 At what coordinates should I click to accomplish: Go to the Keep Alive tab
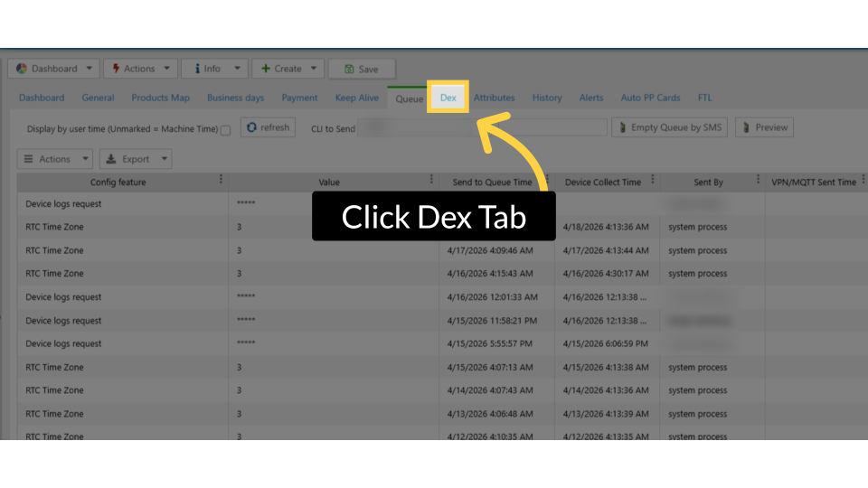(357, 98)
